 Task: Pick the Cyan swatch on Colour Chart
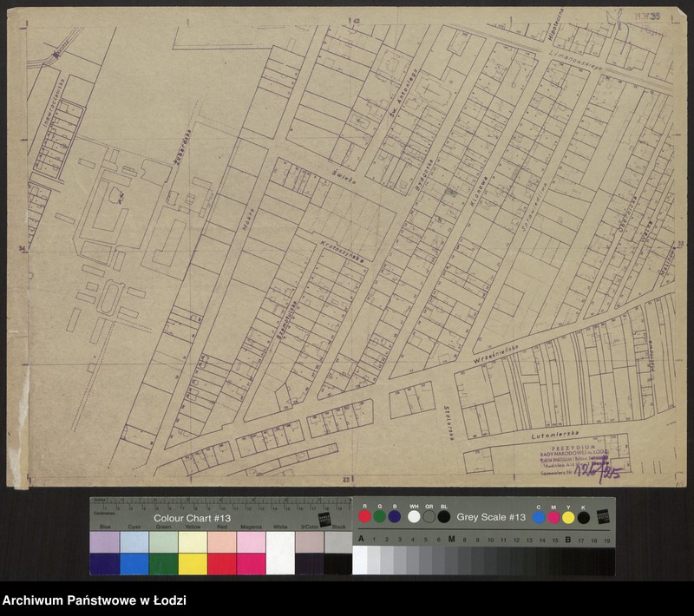(x=134, y=553)
